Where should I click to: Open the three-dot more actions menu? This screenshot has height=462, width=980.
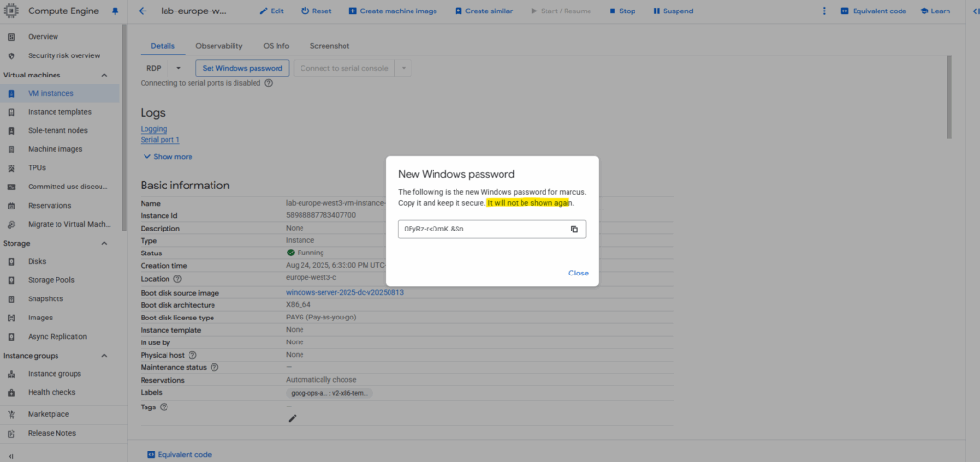tap(824, 11)
